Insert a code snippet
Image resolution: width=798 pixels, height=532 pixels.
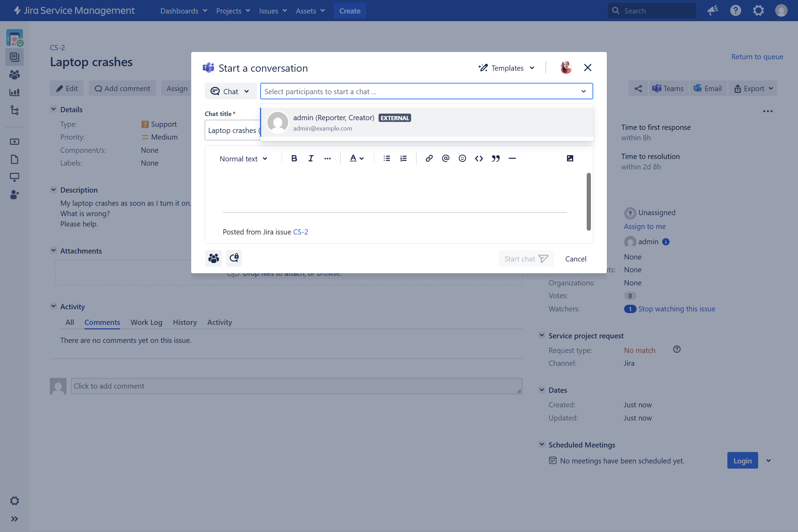point(479,158)
